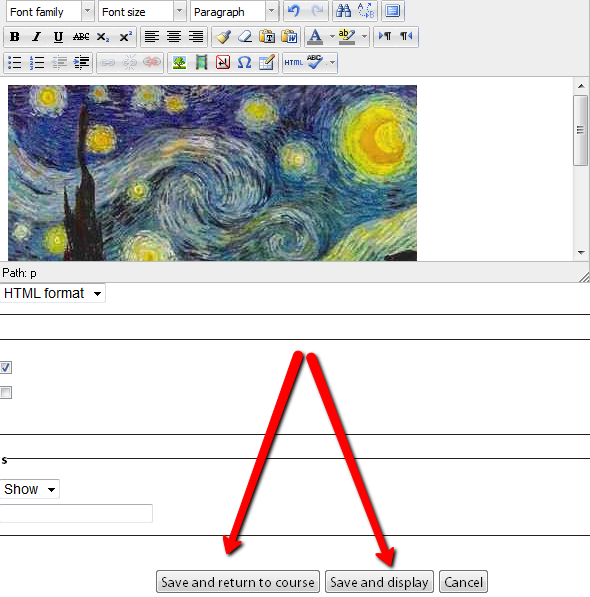This screenshot has width=590, height=597.
Task: Insert a new table
Action: [266, 63]
